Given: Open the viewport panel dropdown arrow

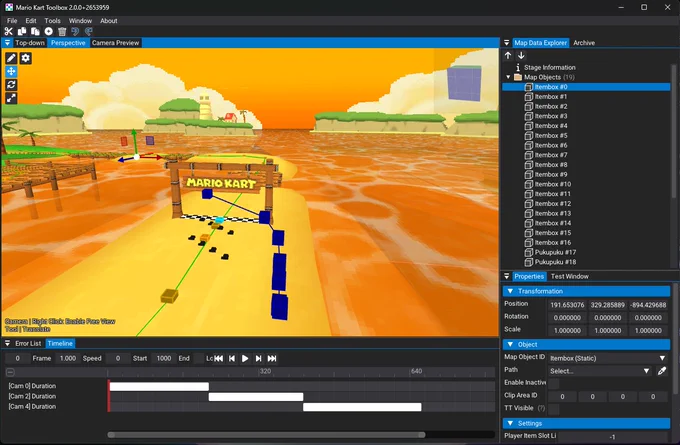Looking at the screenshot, I should click(7, 43).
